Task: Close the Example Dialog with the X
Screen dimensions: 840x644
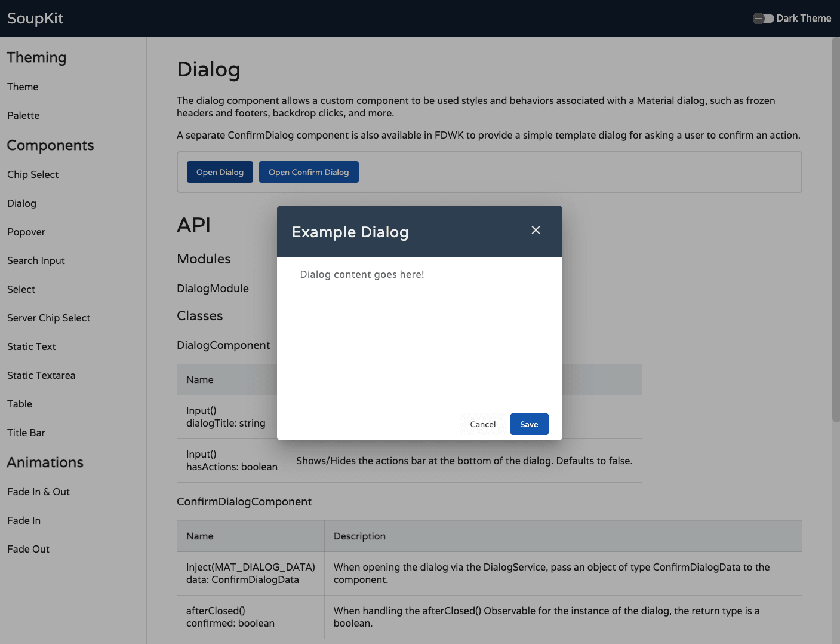Action: [536, 230]
